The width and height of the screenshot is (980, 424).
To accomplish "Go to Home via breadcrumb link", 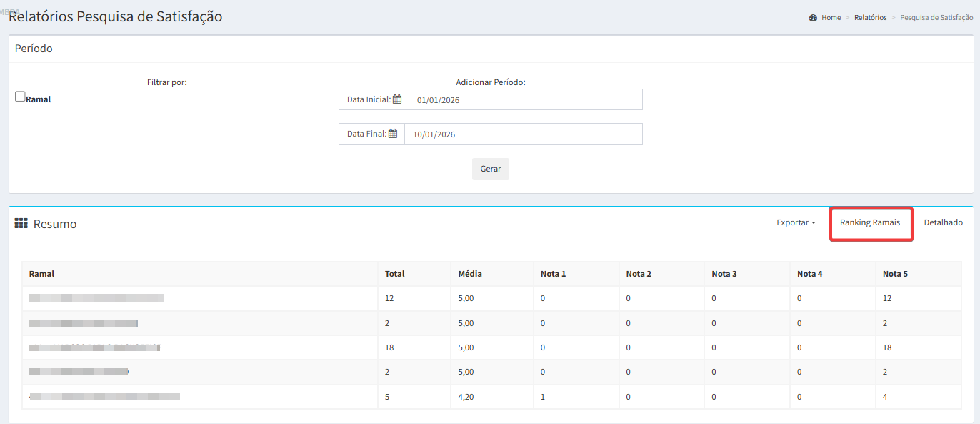I will pyautogui.click(x=831, y=18).
